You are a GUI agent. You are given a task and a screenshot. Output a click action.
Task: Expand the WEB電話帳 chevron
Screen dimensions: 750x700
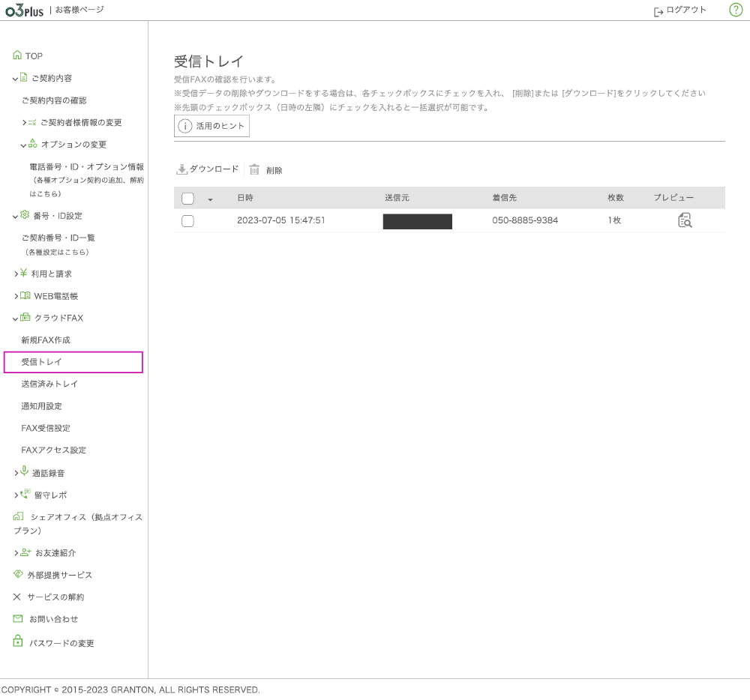[x=16, y=296]
